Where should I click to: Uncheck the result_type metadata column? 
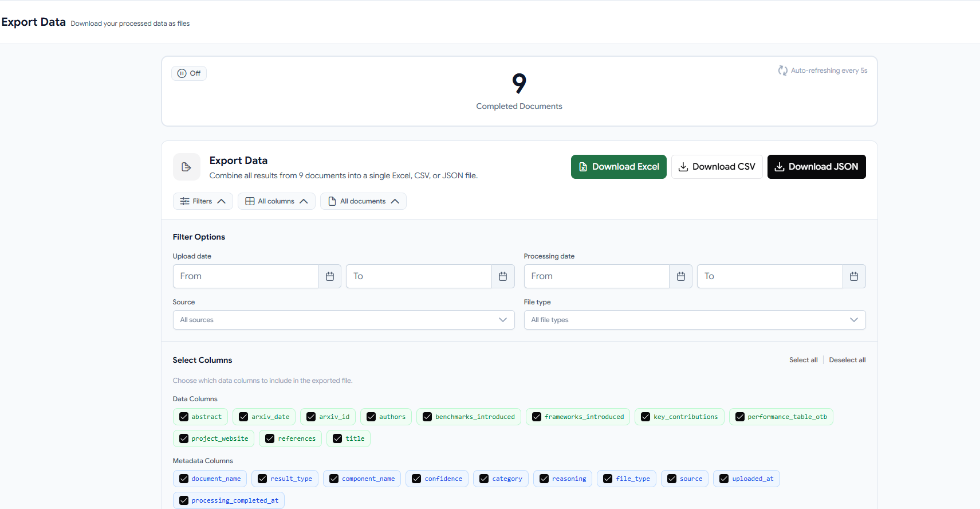262,479
